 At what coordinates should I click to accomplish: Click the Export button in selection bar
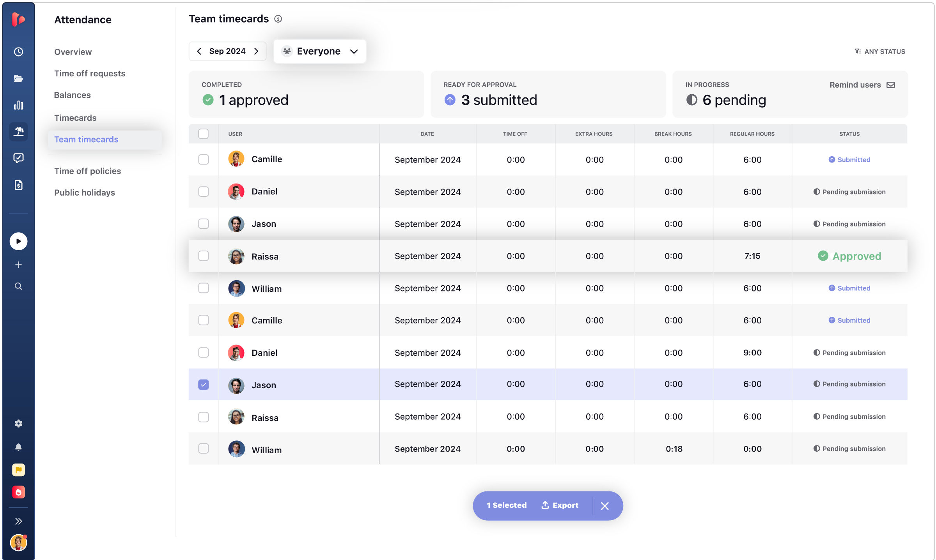coord(560,505)
